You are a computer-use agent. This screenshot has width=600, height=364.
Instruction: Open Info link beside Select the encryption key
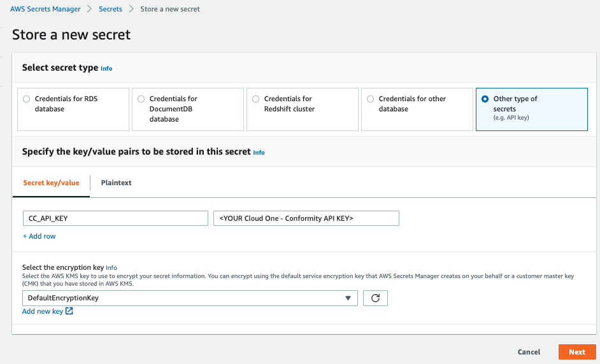point(111,268)
